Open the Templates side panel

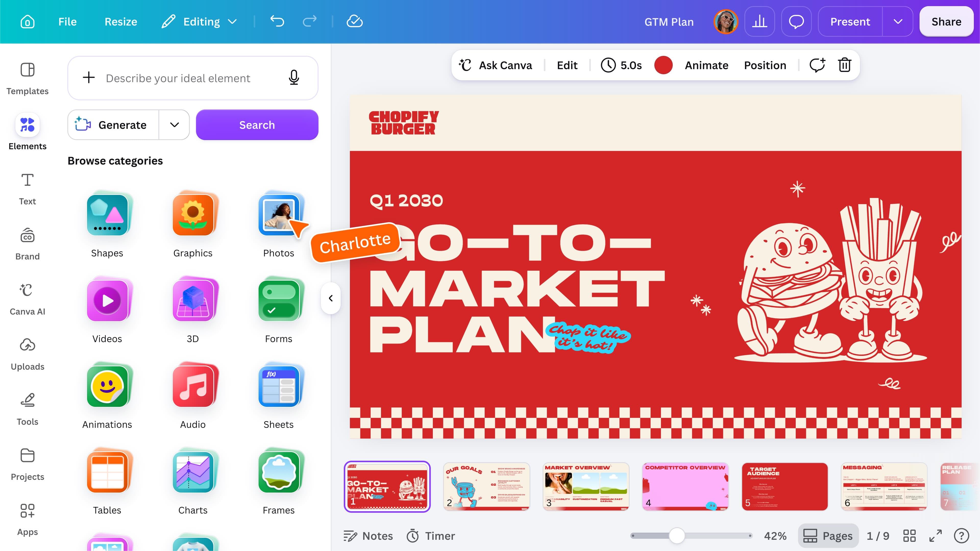27,79
